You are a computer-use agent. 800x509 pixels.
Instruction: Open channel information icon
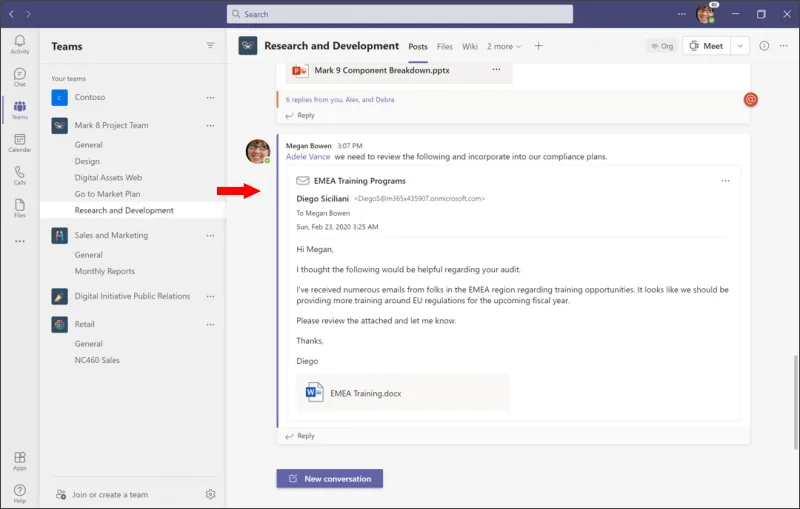(x=764, y=45)
